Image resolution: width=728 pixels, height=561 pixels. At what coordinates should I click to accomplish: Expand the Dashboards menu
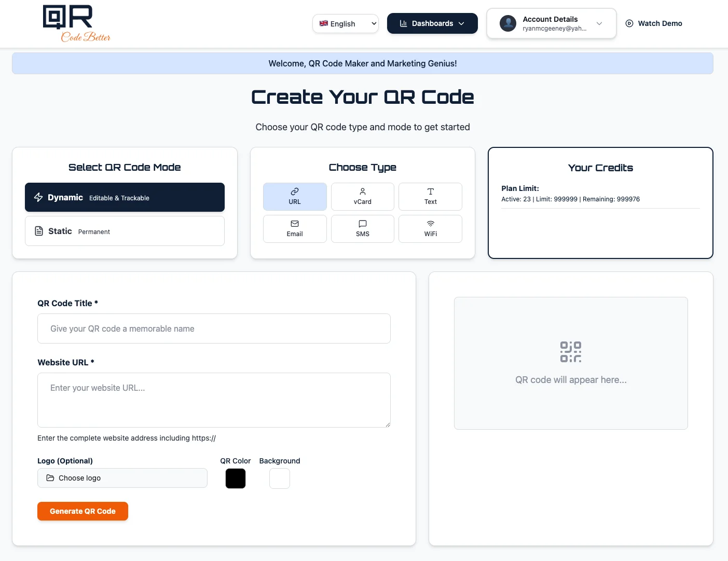click(432, 23)
